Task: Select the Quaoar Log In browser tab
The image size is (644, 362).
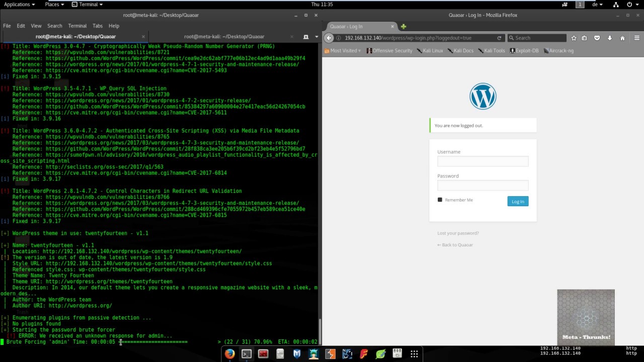Action: (361, 26)
